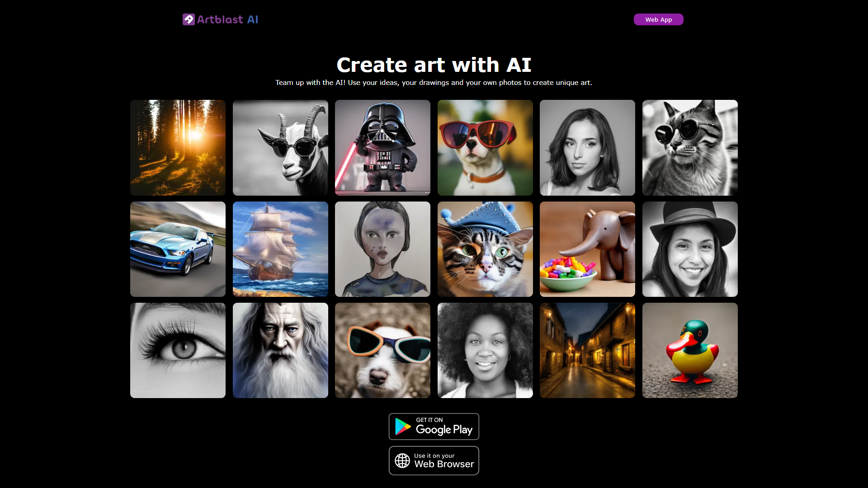Click the goat with sunglasses thumbnail
Viewport: 868px width, 488px height.
pyautogui.click(x=280, y=147)
